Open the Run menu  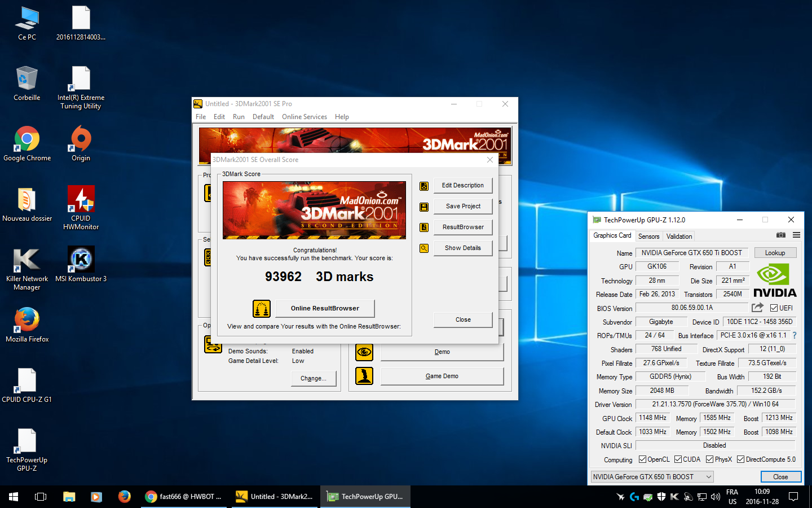click(239, 117)
